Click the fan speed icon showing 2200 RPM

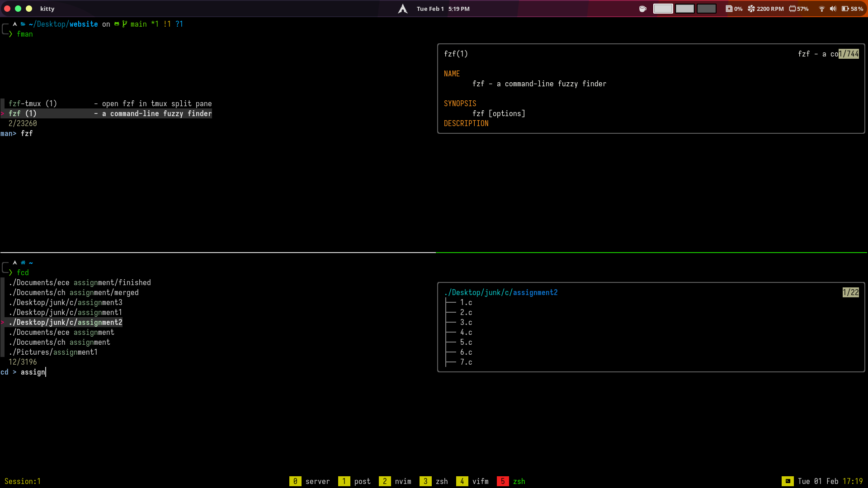tap(751, 8)
